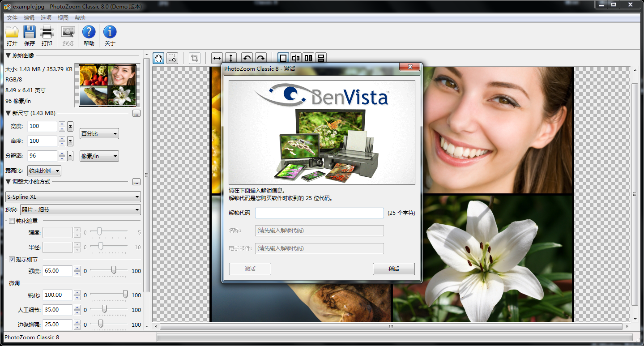Collapse the 调整大小的方式 section
This screenshot has width=644, height=346.
(8, 182)
